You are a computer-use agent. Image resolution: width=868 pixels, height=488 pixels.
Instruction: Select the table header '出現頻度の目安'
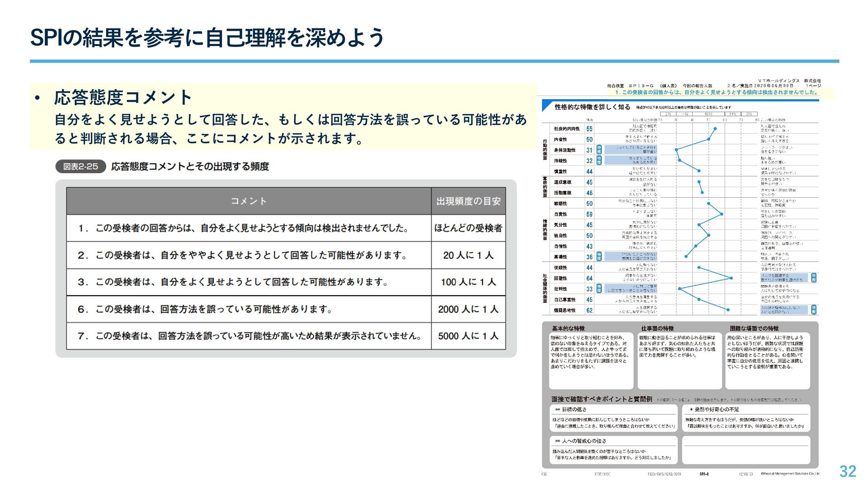coord(468,201)
